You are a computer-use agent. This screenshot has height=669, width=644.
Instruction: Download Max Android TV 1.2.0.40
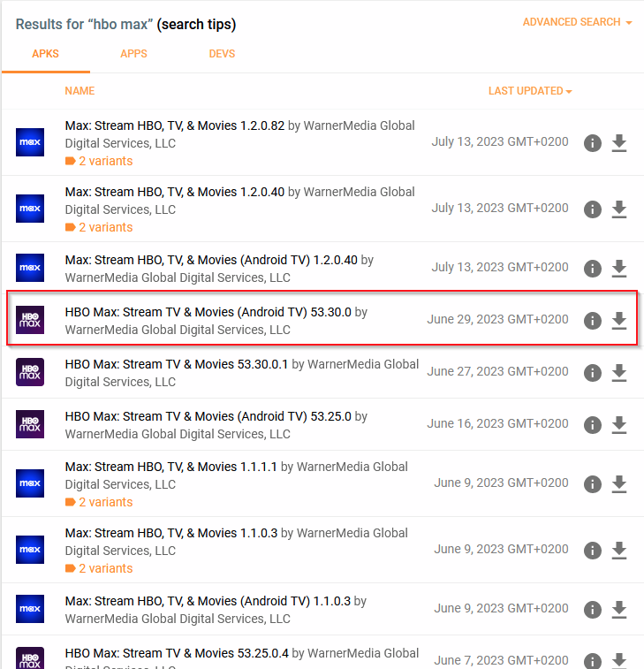tap(619, 269)
